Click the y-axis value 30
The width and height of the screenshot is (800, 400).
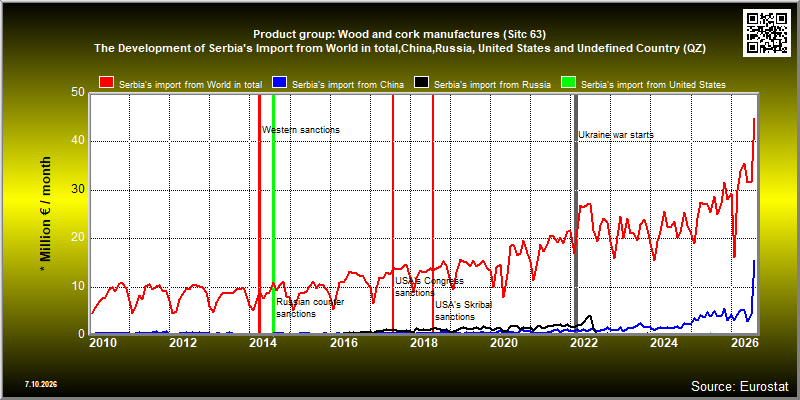(78, 190)
